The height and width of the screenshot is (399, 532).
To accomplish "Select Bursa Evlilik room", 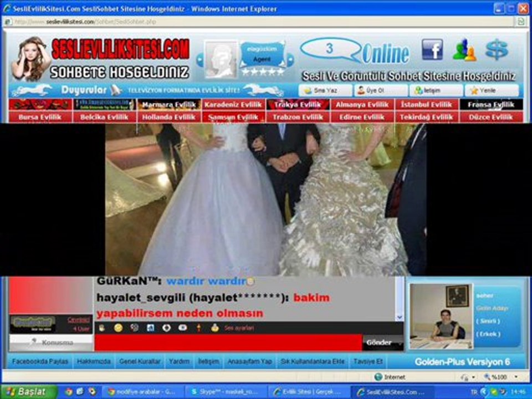I will click(40, 117).
